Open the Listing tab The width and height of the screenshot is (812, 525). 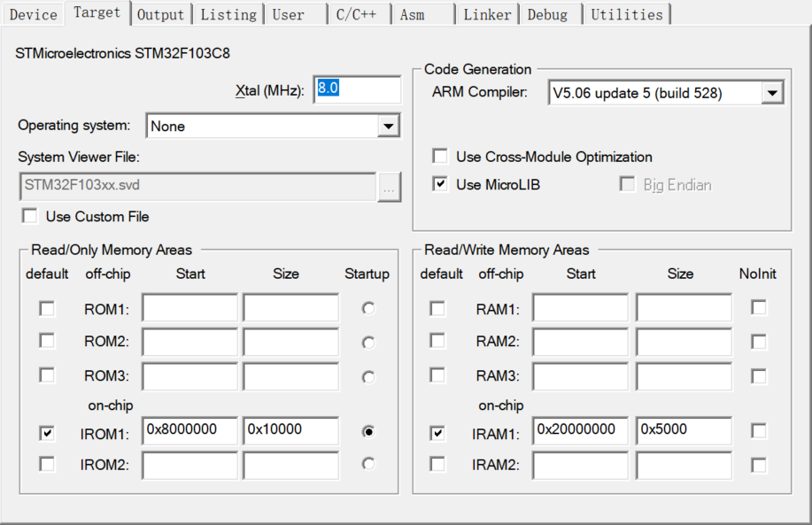(x=228, y=14)
